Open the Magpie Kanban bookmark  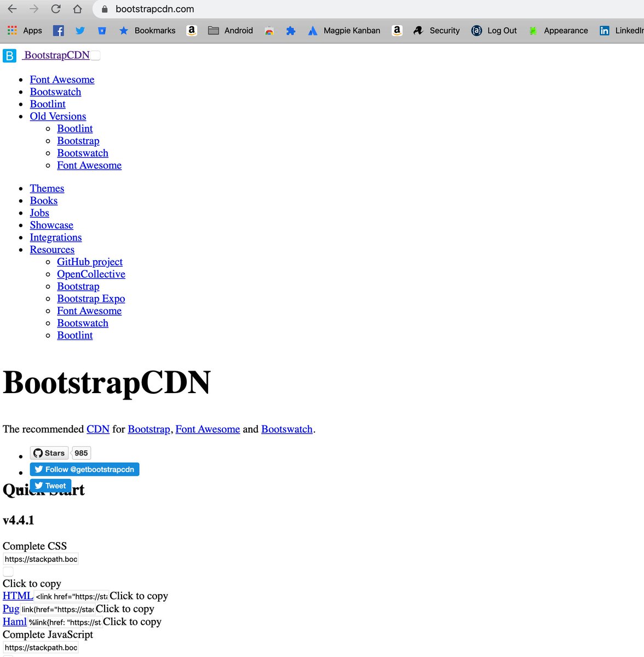click(x=344, y=31)
